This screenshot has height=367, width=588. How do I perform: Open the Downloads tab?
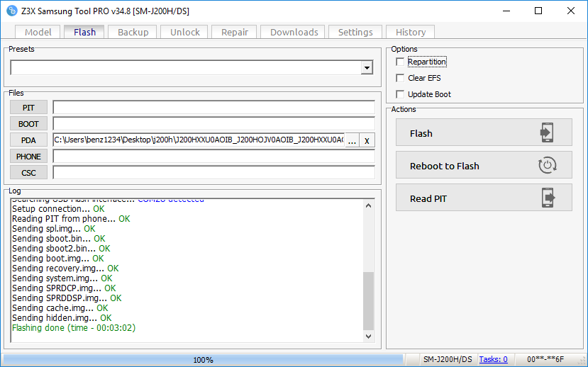[x=294, y=32]
